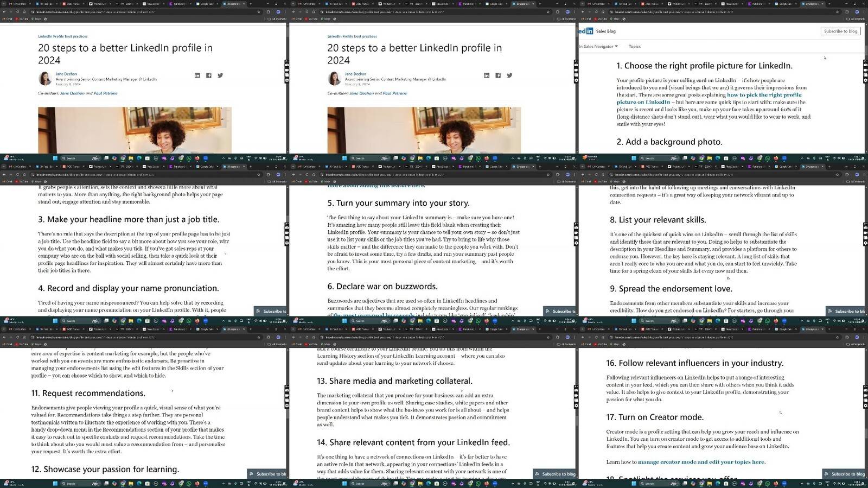
Task: Click heading '16. Follow relevant influencers in your industry.'
Action: [x=694, y=363]
